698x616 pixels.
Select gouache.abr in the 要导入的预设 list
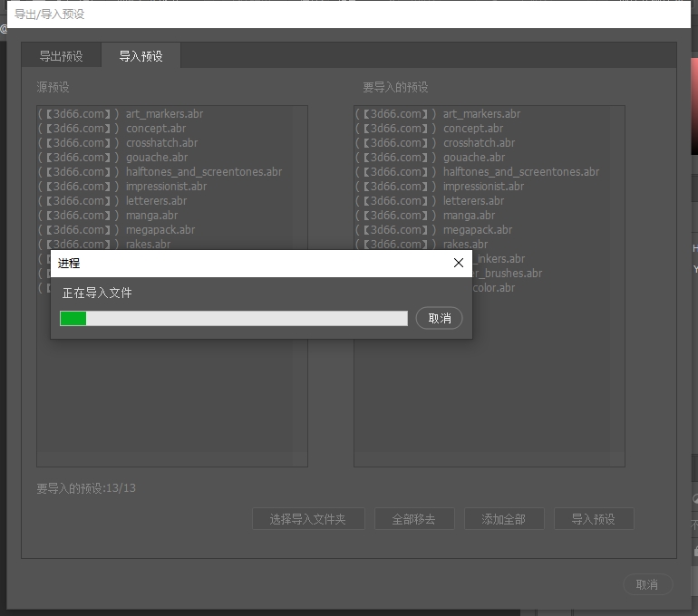(474, 158)
